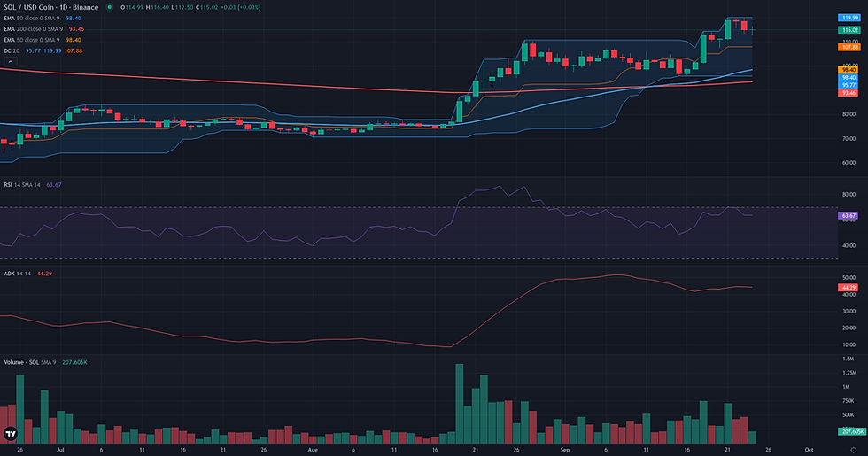Click the green market status dot
The width and height of the screenshot is (868, 456).
[109, 7]
